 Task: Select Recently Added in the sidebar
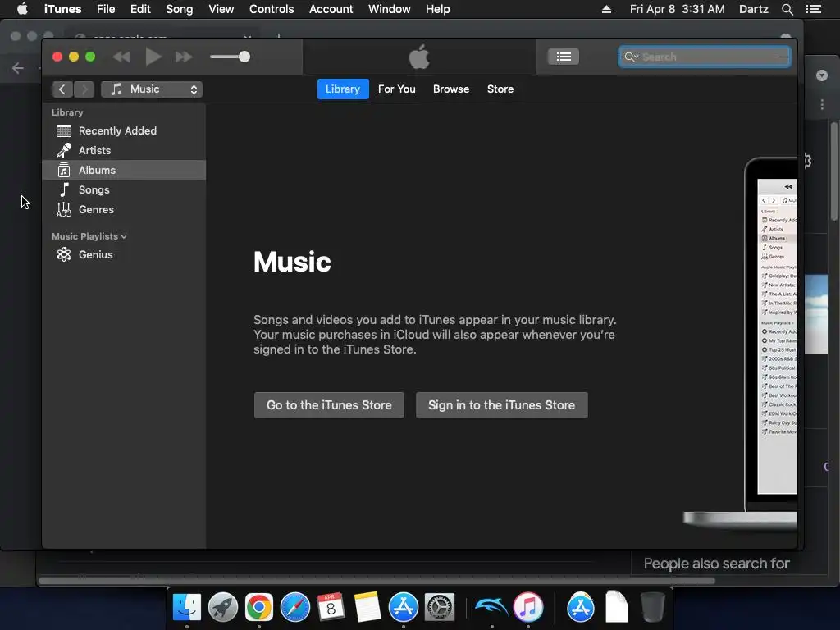124,130
